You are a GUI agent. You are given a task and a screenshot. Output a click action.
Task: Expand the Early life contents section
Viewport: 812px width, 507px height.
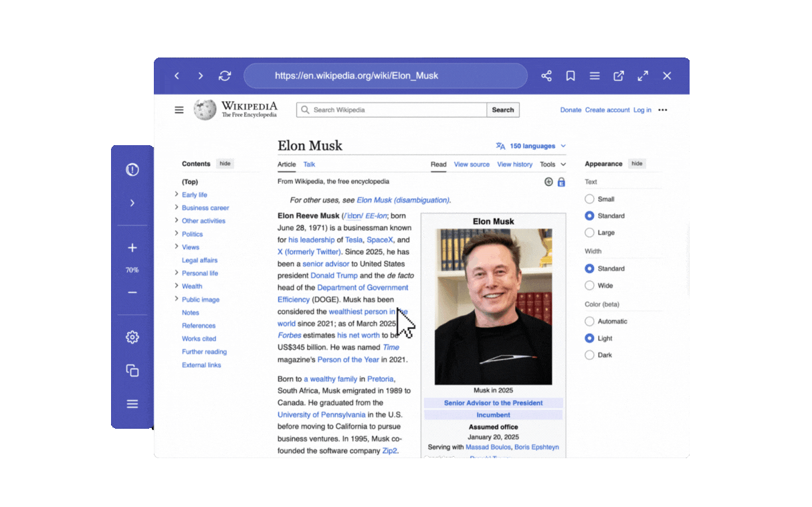point(177,195)
